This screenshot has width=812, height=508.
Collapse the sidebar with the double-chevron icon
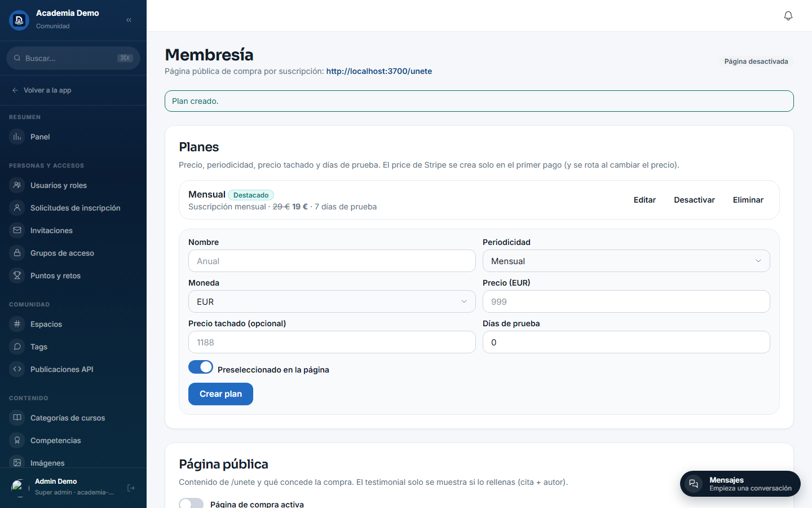pos(129,20)
